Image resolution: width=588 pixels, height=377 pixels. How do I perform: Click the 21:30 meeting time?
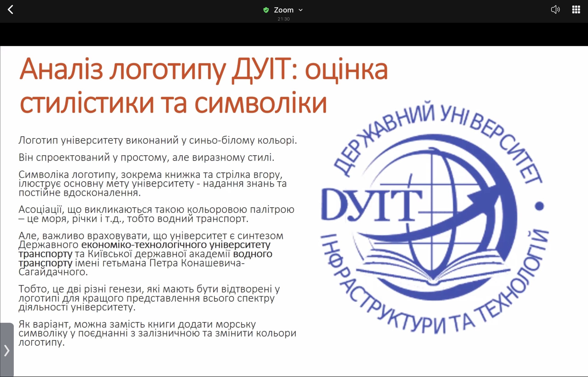pos(283,19)
